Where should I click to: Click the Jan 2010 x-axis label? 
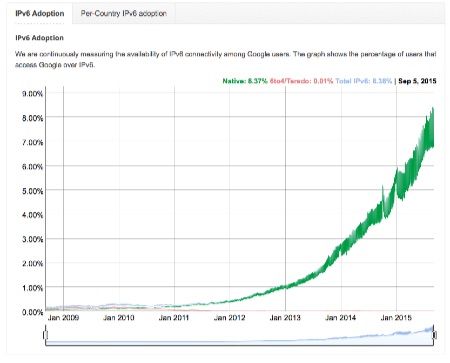point(119,318)
